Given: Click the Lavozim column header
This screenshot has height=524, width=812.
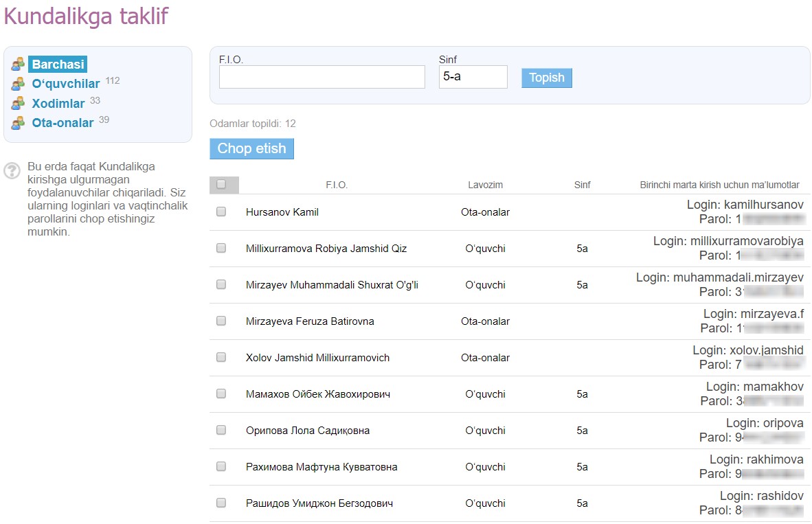Looking at the screenshot, I should click(x=485, y=185).
